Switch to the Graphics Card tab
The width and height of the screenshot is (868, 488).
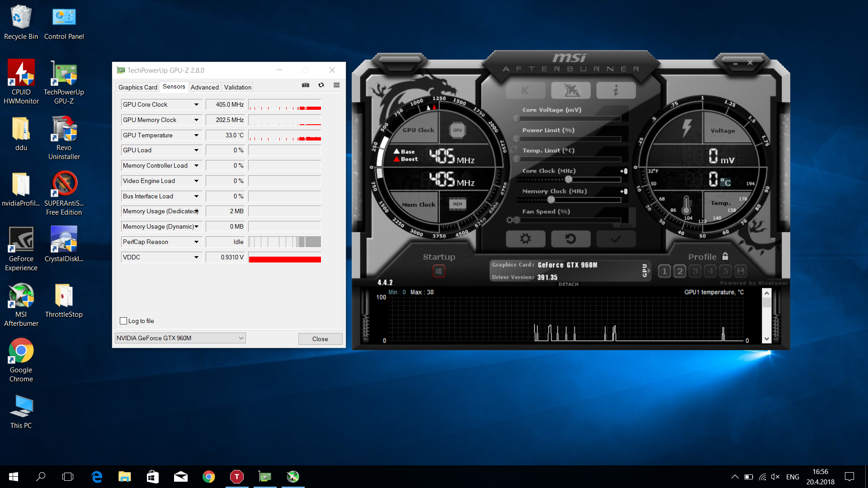tap(138, 87)
